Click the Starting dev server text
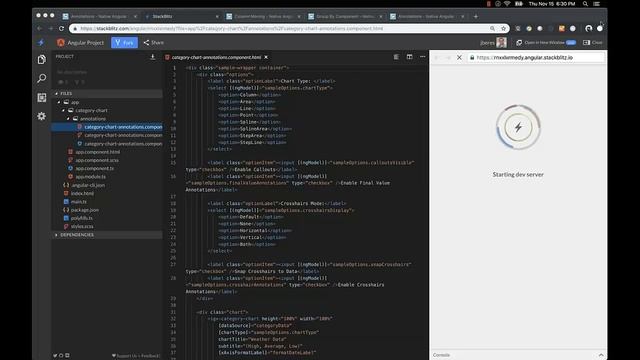The image size is (640, 360). pos(518,174)
